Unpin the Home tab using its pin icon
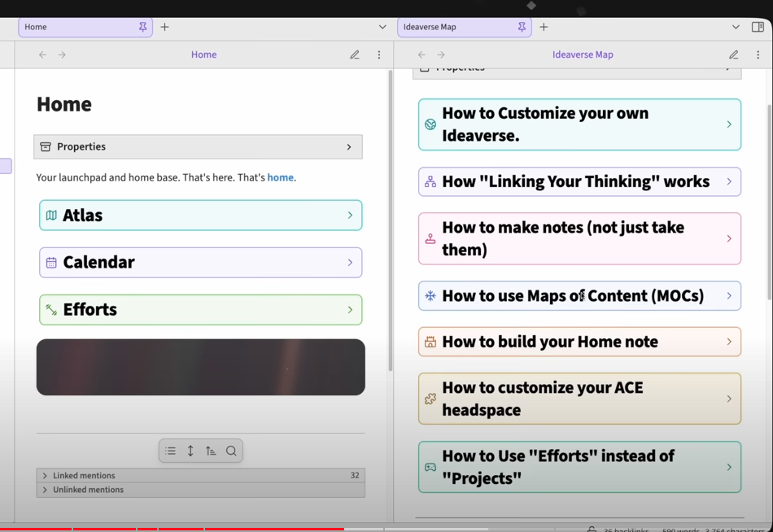 coord(142,27)
